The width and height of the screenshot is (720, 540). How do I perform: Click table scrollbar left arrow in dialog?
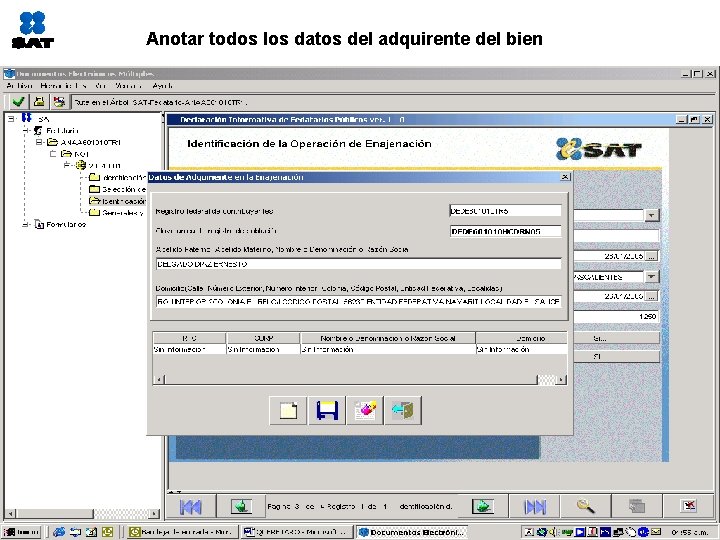(159, 380)
